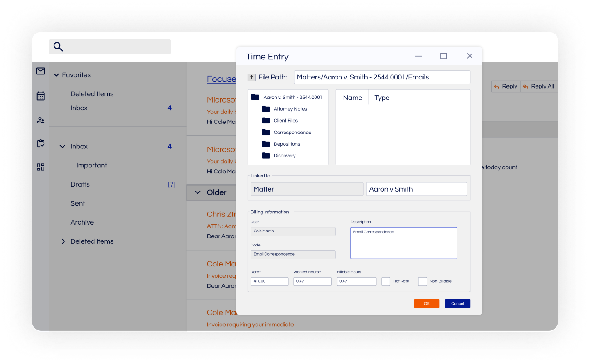Viewport: 590px width, 364px height.
Task: Switch to the Focused tab
Action: coord(221,79)
